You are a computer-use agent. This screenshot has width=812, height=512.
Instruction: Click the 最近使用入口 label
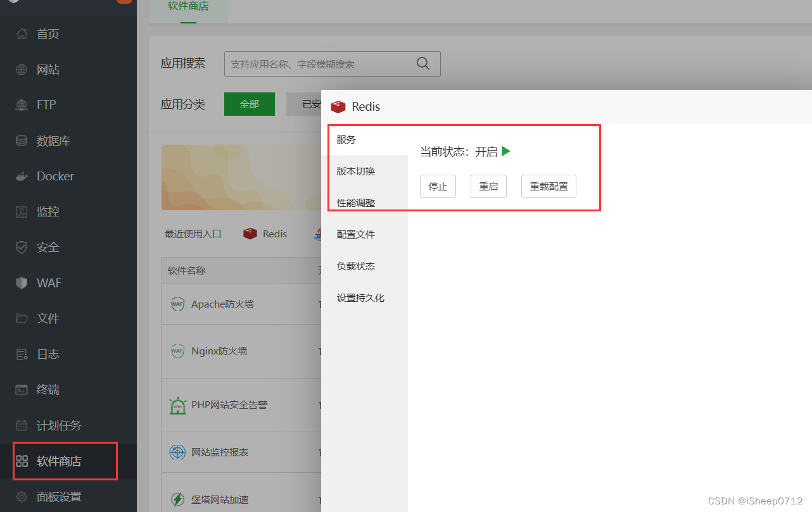(x=193, y=234)
